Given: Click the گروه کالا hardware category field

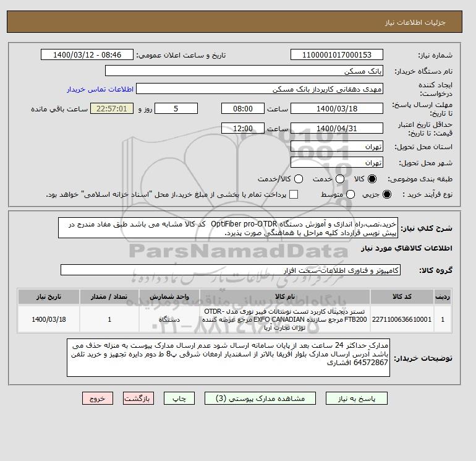Looking at the screenshot, I should tap(231, 270).
